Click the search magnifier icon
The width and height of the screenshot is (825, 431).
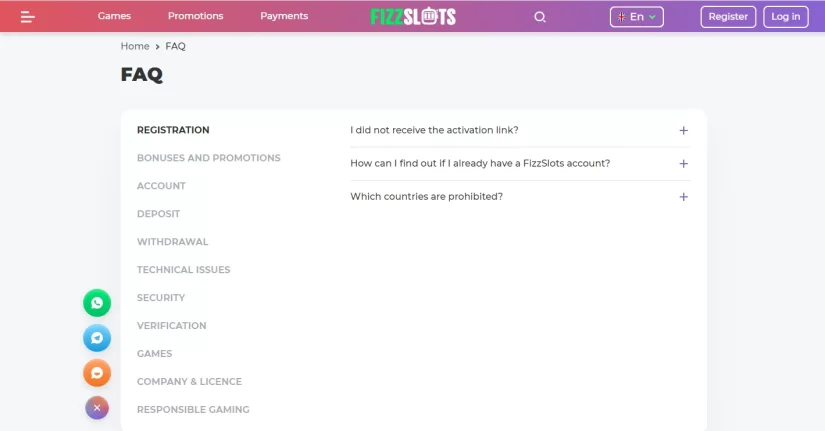pos(540,17)
